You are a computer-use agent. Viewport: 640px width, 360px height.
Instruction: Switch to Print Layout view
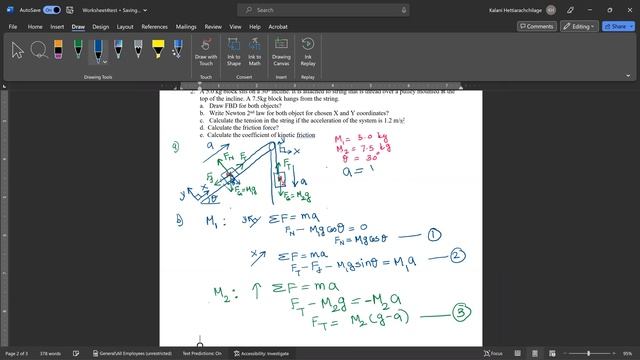[x=535, y=353]
